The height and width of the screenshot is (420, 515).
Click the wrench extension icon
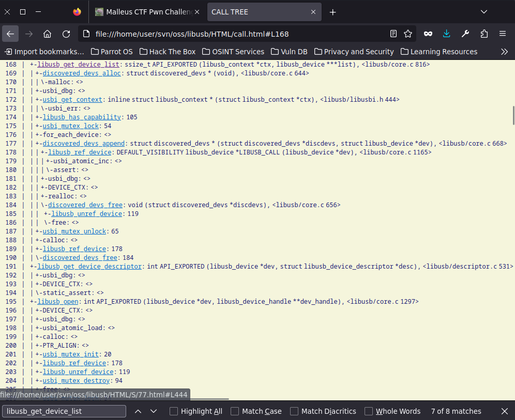click(x=465, y=33)
